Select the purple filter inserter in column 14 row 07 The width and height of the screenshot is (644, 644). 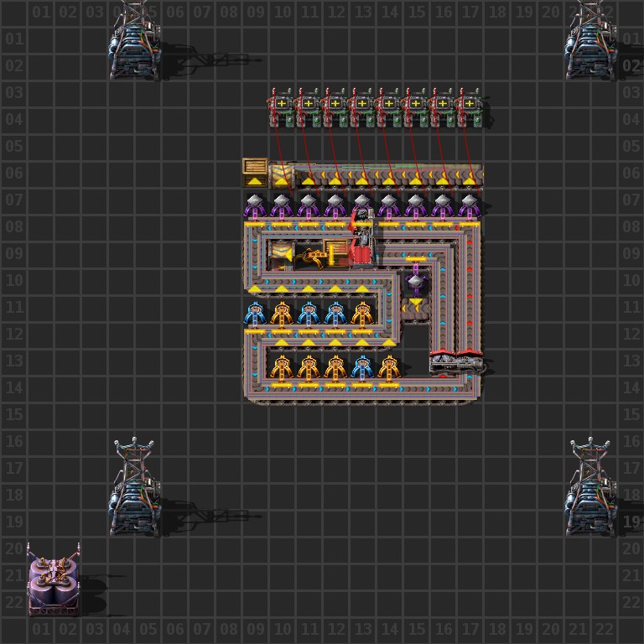point(388,205)
